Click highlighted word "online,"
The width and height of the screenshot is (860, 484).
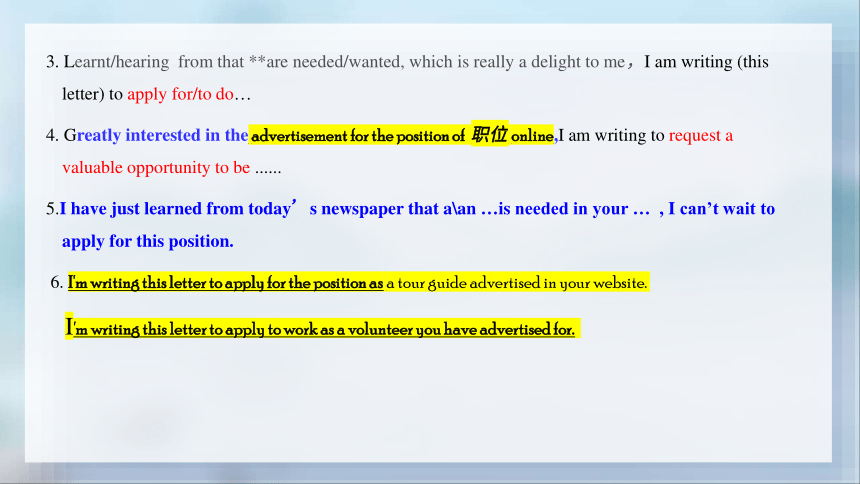point(533,136)
